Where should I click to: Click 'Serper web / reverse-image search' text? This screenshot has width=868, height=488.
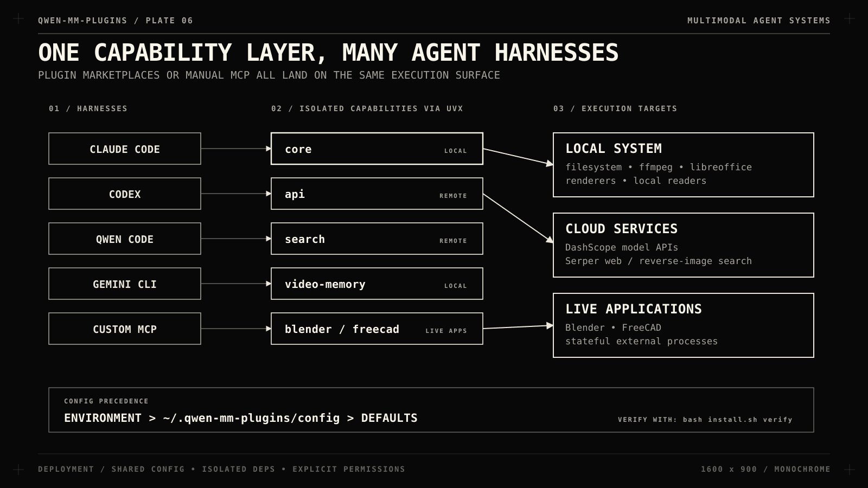coord(659,261)
